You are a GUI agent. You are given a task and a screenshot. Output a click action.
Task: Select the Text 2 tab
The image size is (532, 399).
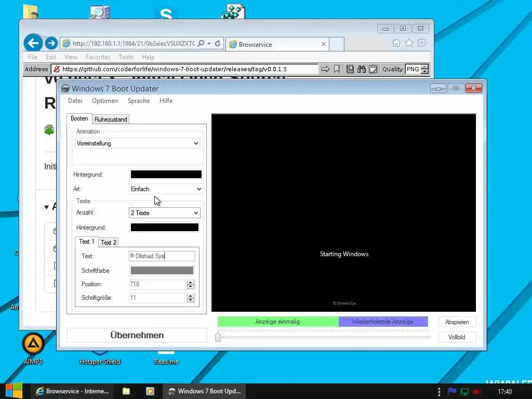point(109,242)
